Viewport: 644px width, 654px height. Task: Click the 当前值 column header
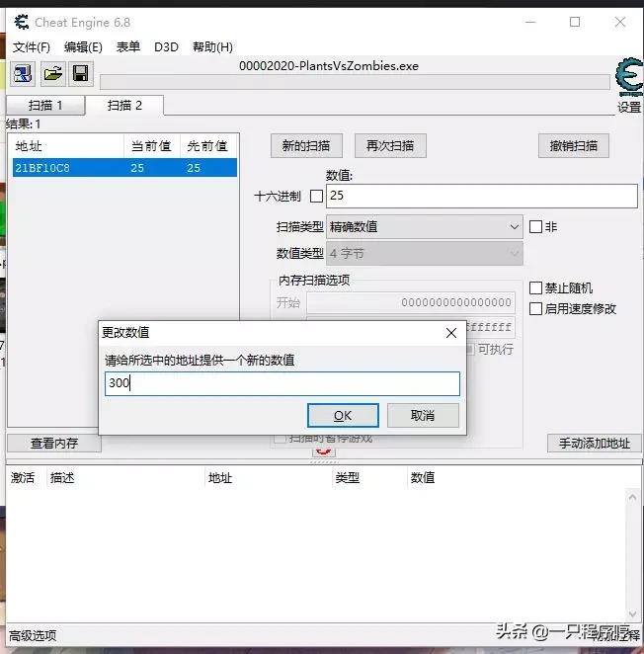tap(152, 146)
